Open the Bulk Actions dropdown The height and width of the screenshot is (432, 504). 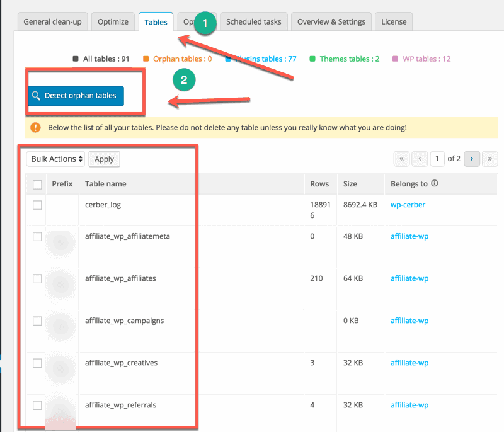pyautogui.click(x=56, y=159)
